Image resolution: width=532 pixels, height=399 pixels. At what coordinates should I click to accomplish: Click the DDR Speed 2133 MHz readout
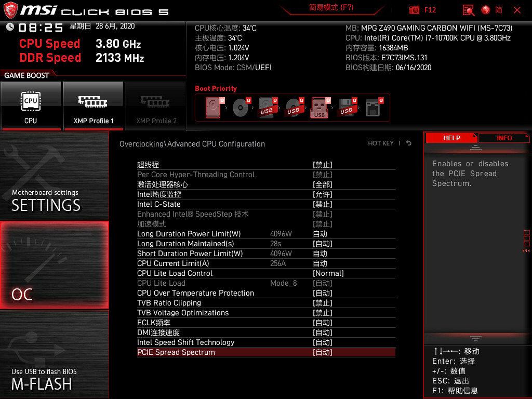82,58
